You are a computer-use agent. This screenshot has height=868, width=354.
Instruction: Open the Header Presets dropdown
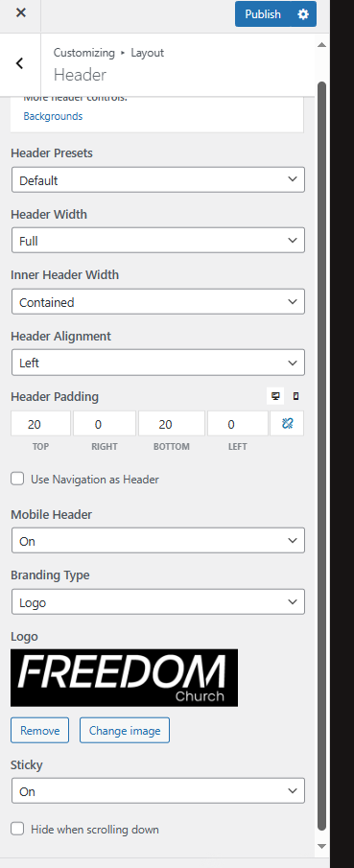tap(158, 180)
